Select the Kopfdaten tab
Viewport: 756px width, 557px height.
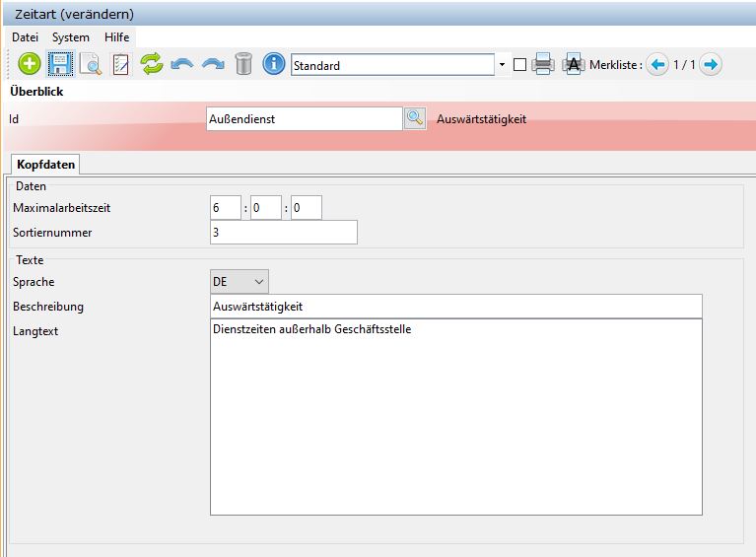click(x=45, y=164)
